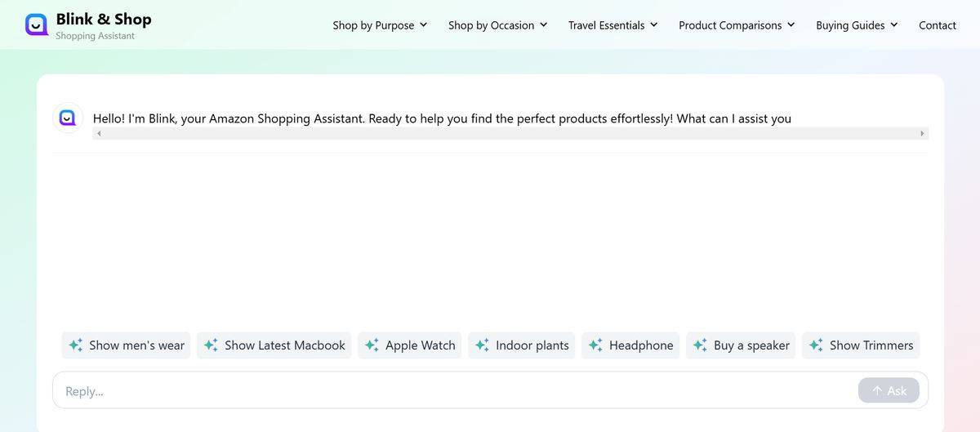Click the message scrollbar right arrow
The height and width of the screenshot is (432, 980).
pyautogui.click(x=922, y=133)
